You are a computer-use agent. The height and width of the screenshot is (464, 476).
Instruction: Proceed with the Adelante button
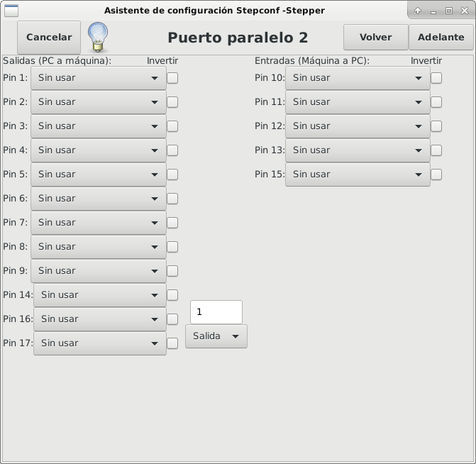441,37
